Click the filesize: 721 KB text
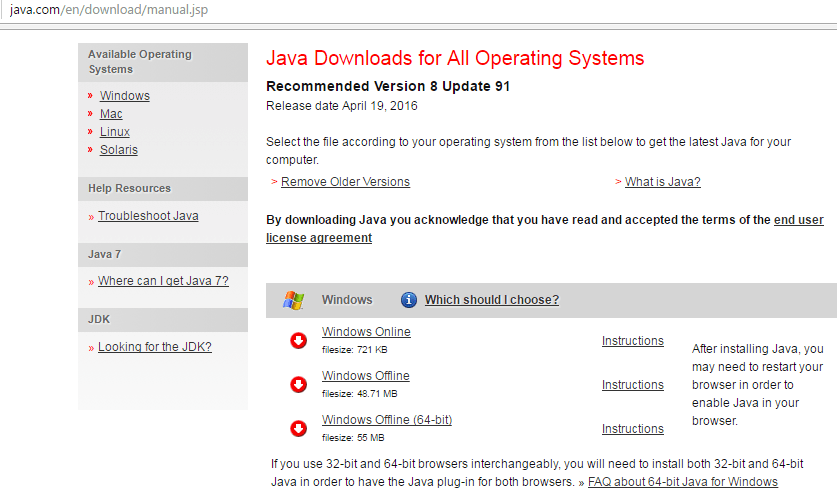The height and width of the screenshot is (493, 839). pyautogui.click(x=354, y=350)
